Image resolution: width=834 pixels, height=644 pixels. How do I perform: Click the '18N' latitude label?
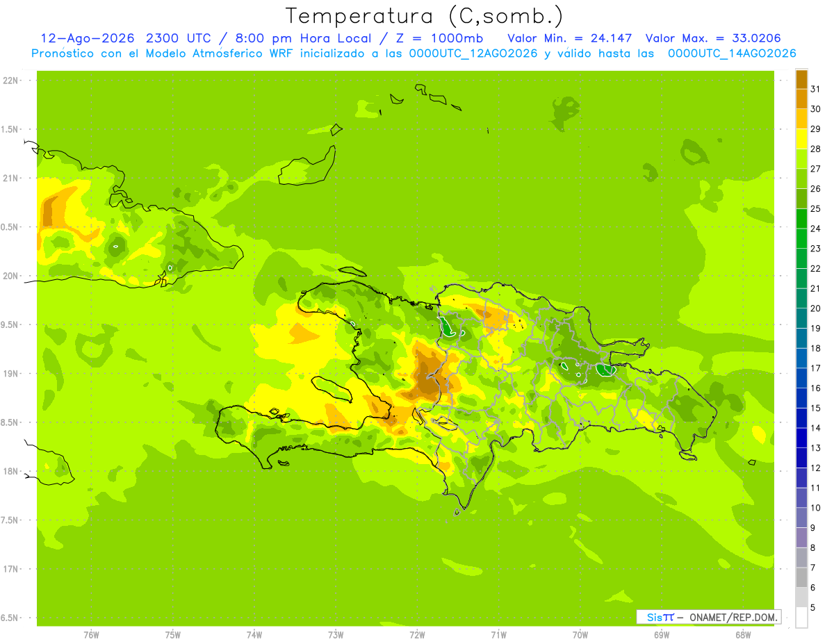coord(10,471)
